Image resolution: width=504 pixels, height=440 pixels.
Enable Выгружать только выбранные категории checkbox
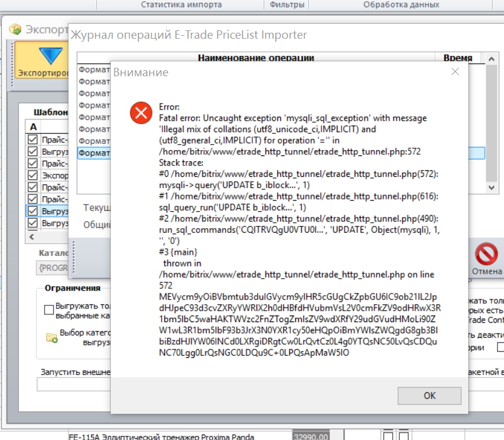(x=49, y=310)
